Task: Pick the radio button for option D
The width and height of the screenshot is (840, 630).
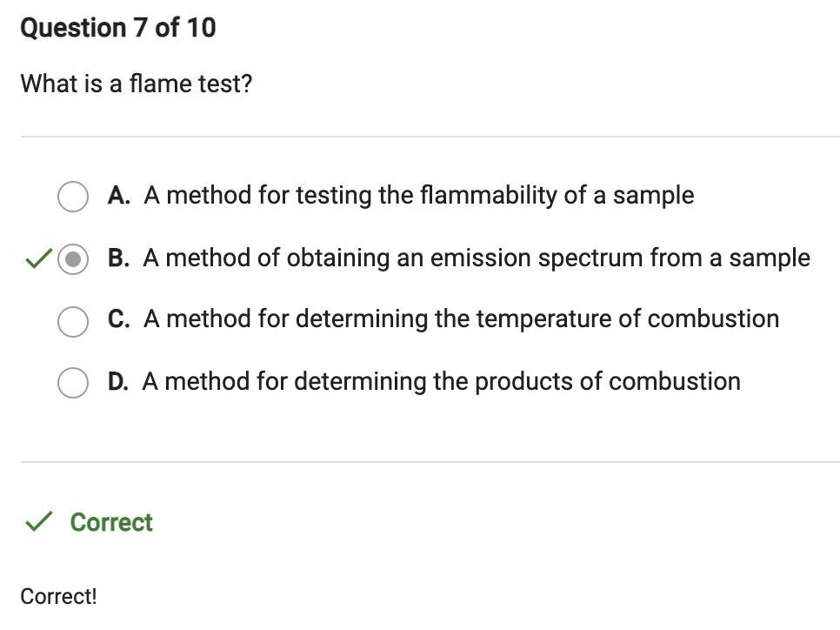Action: pos(72,382)
